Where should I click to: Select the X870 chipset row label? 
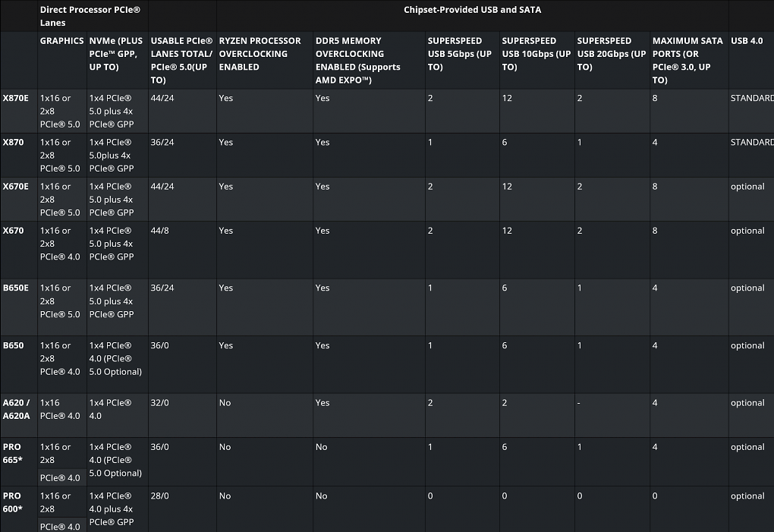coord(14,142)
